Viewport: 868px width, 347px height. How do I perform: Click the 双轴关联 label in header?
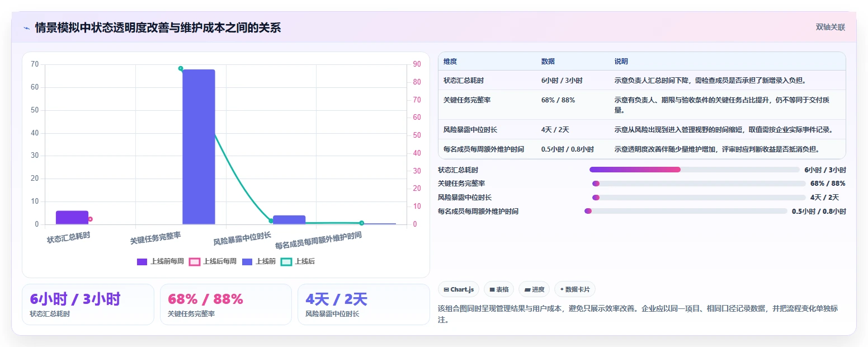tap(830, 27)
